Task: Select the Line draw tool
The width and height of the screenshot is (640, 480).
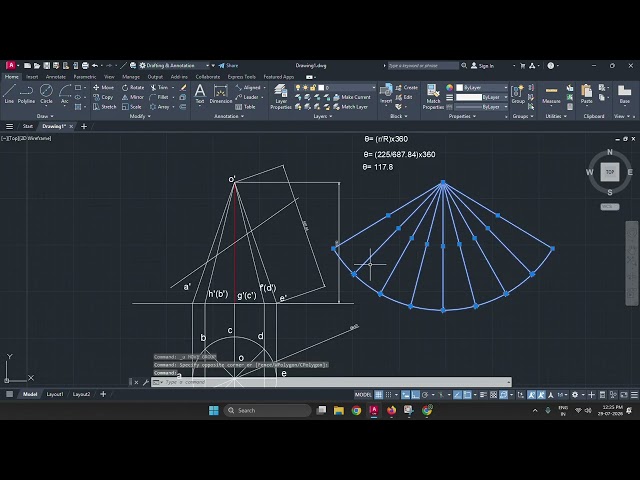Action: click(x=9, y=94)
